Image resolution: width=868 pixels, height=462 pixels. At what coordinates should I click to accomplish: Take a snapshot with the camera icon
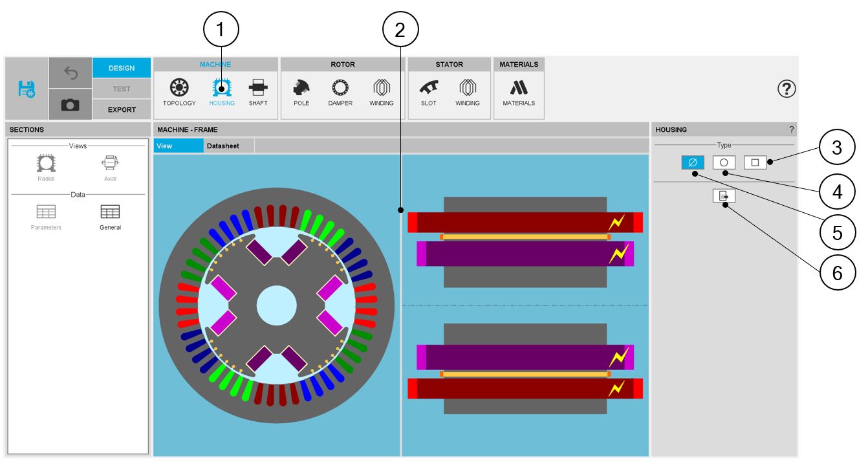(70, 104)
